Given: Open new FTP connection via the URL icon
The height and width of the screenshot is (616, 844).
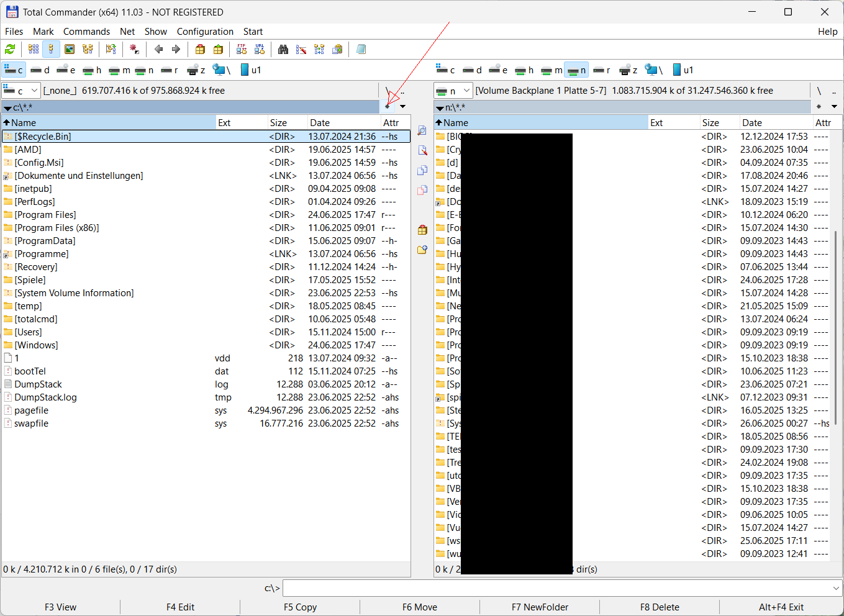Looking at the screenshot, I should [260, 49].
